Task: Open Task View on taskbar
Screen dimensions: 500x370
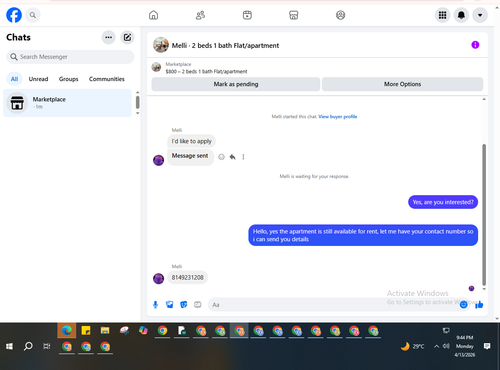Action: pyautogui.click(x=47, y=347)
